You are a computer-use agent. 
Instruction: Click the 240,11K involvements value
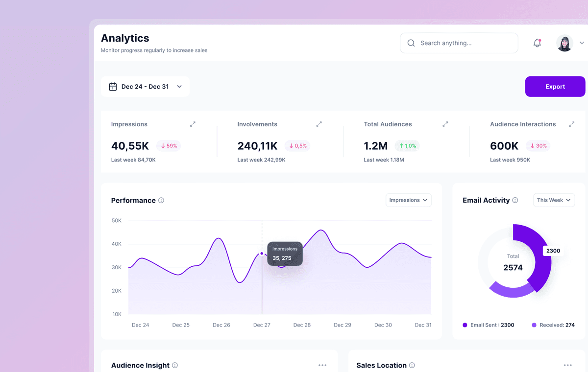[x=258, y=146]
